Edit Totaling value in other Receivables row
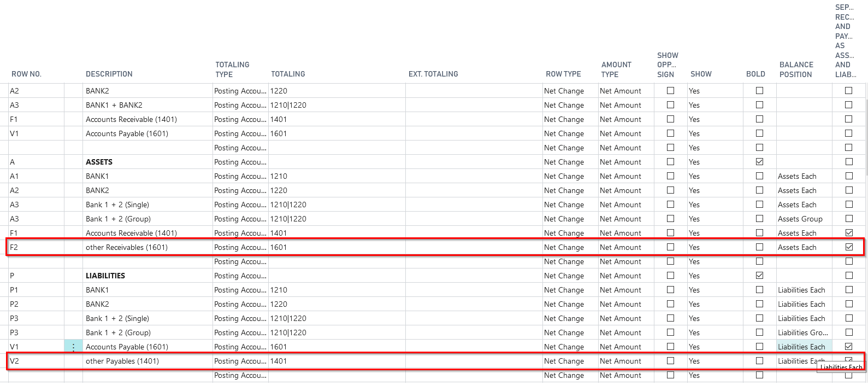Image resolution: width=868 pixels, height=391 pixels. coord(336,247)
